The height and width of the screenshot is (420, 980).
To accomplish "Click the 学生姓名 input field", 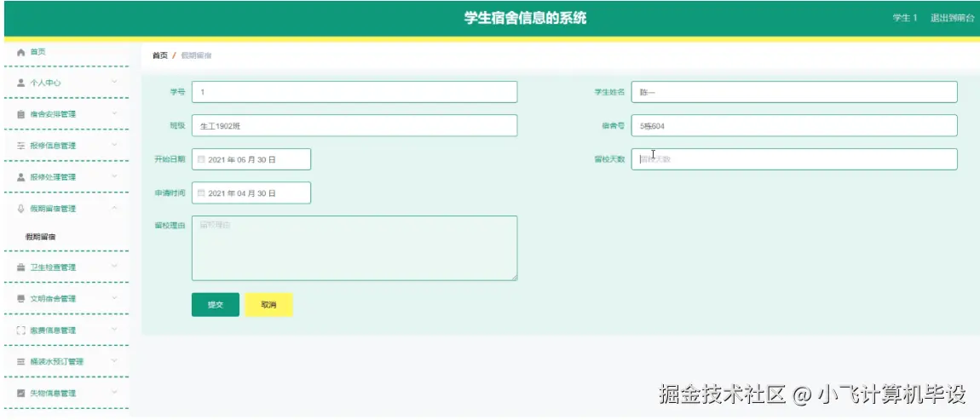I will click(793, 92).
